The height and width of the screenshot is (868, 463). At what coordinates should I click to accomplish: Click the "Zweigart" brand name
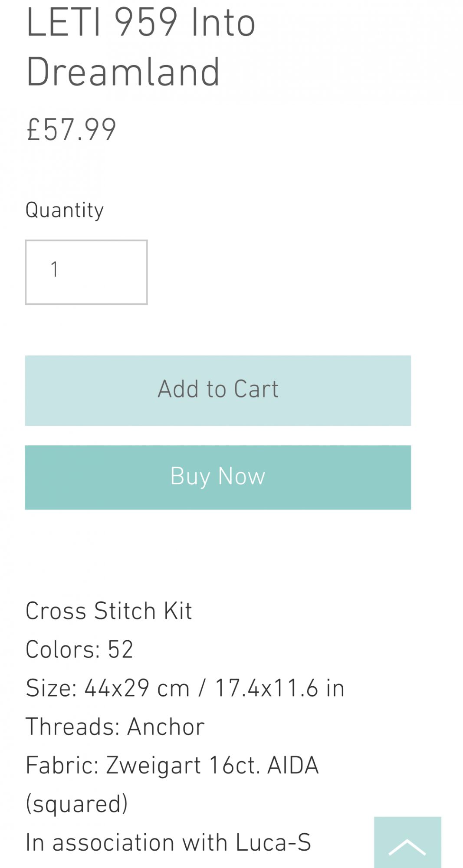153,765
